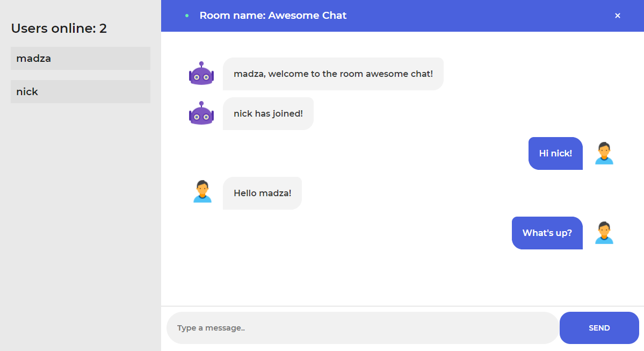Select 'nick' from the users online list

point(80,91)
